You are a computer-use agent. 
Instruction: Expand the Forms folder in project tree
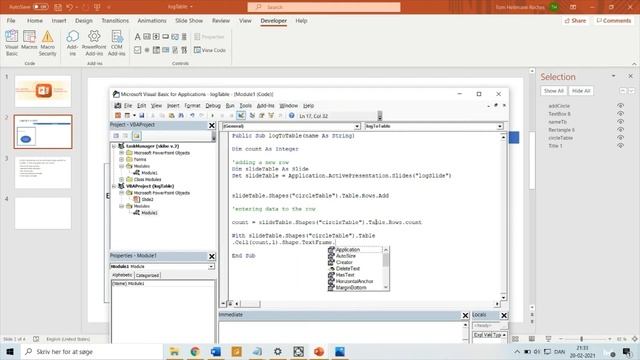point(122,159)
